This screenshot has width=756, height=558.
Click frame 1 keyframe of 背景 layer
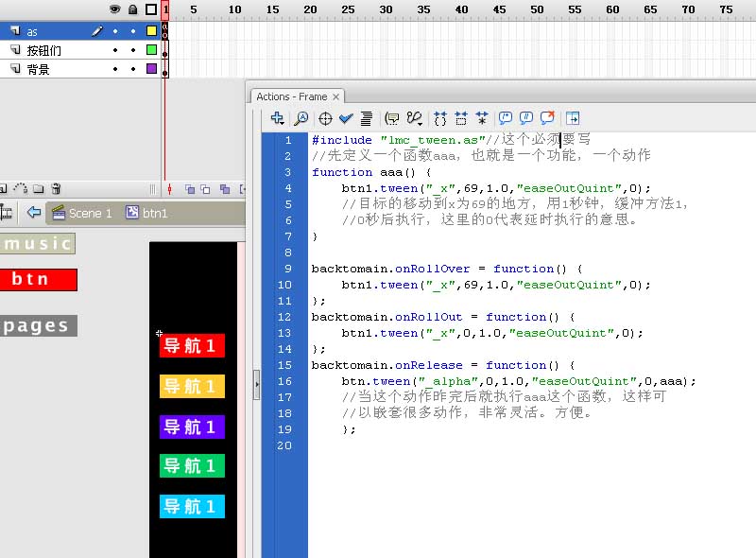click(x=164, y=69)
